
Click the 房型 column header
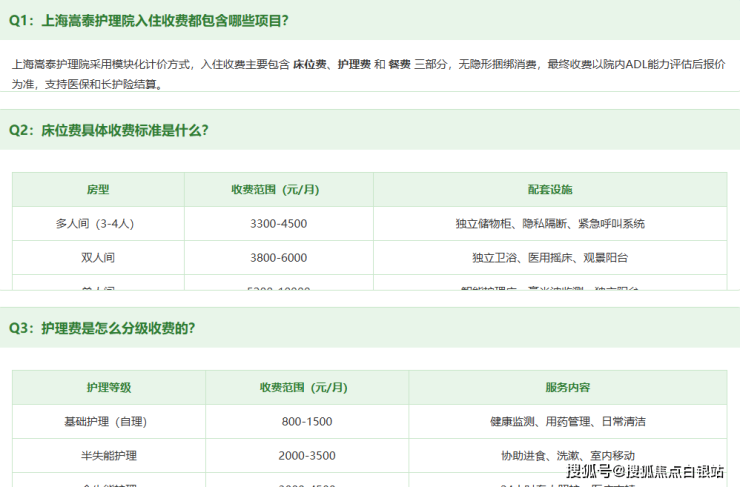[x=98, y=190]
